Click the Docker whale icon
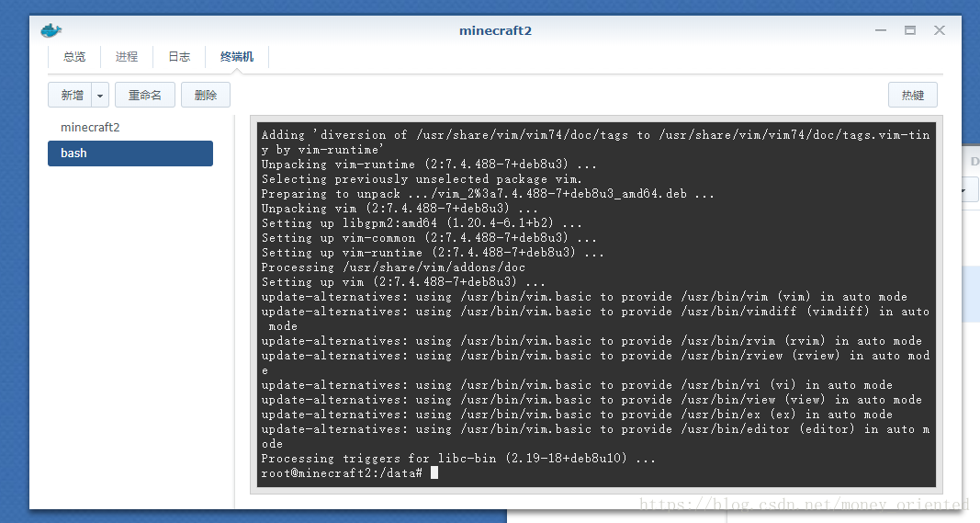The height and width of the screenshot is (523, 980). coord(51,30)
